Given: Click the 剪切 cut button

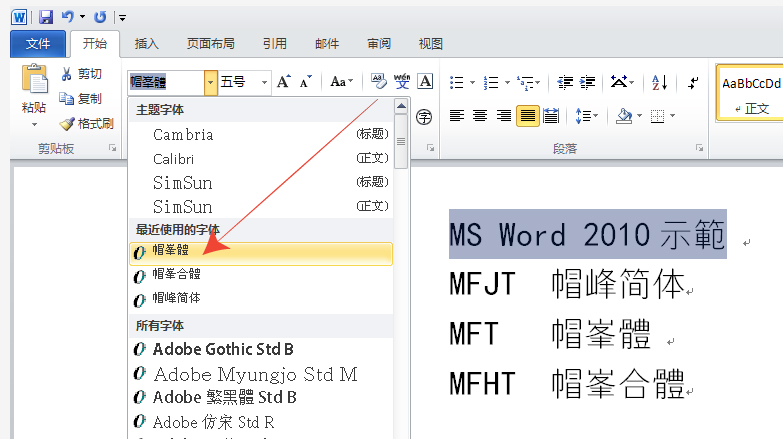Looking at the screenshot, I should pyautogui.click(x=81, y=74).
